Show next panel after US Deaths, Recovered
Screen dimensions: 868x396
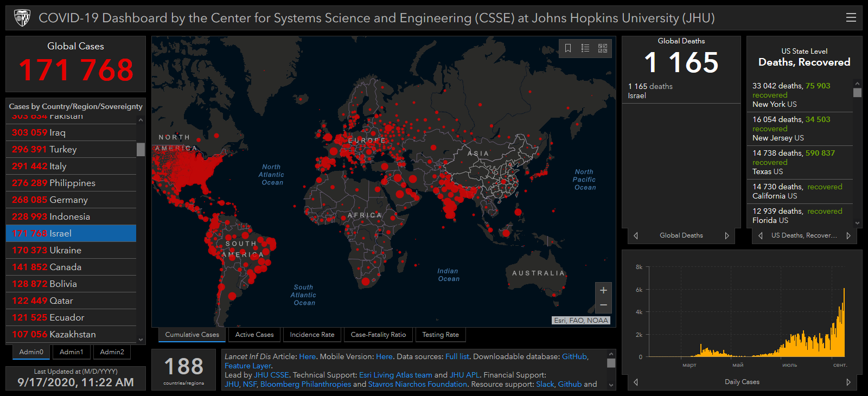click(848, 235)
